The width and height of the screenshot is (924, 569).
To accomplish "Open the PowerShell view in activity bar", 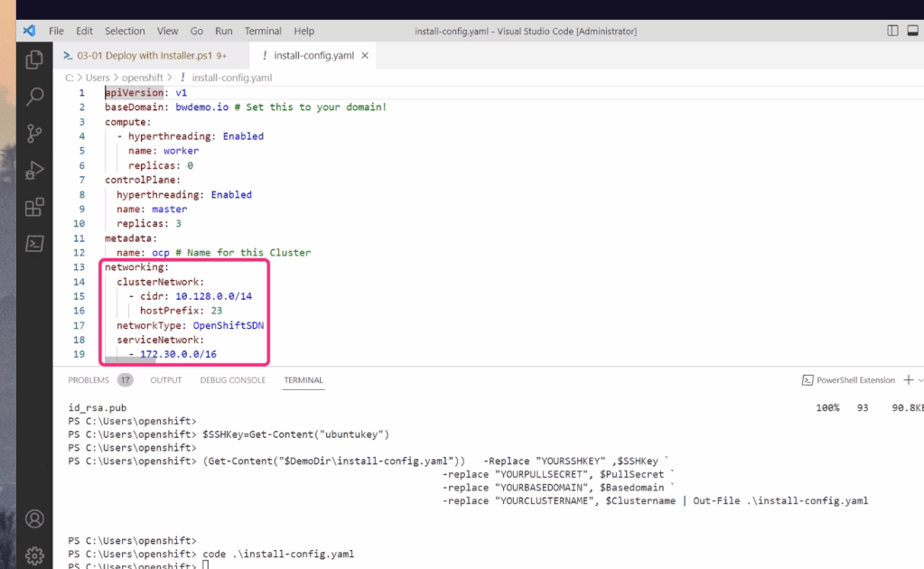I will 34,244.
